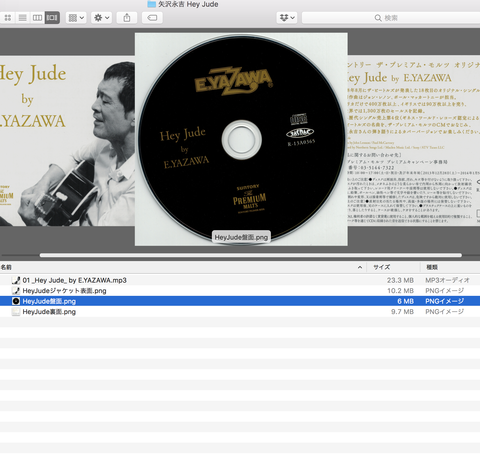Click the edit tags button

152,18
